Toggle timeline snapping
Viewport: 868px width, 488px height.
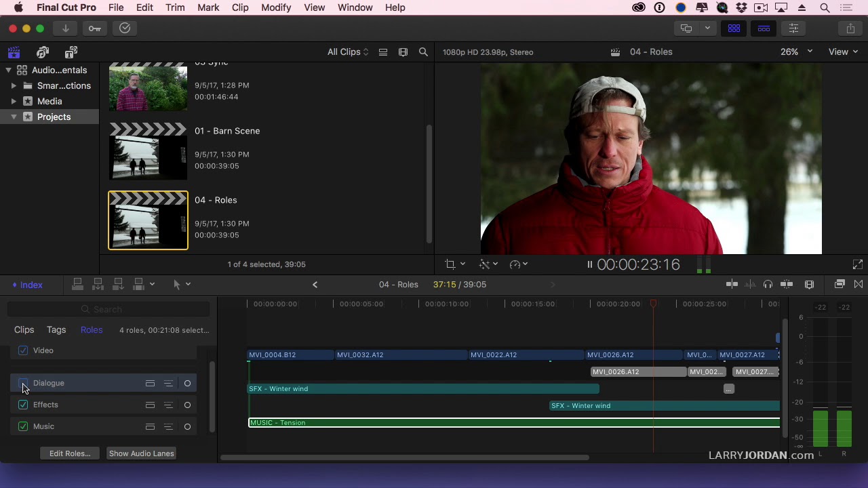tap(787, 285)
